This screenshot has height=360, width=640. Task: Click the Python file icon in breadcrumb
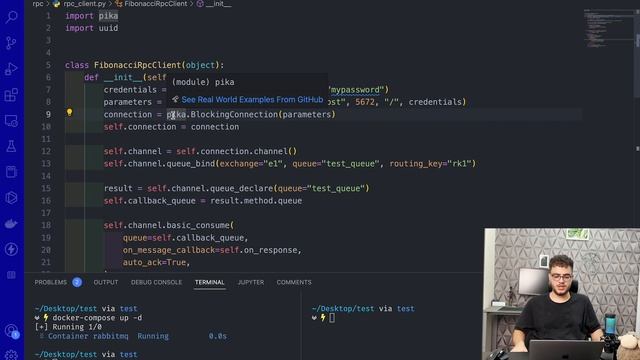(56, 4)
